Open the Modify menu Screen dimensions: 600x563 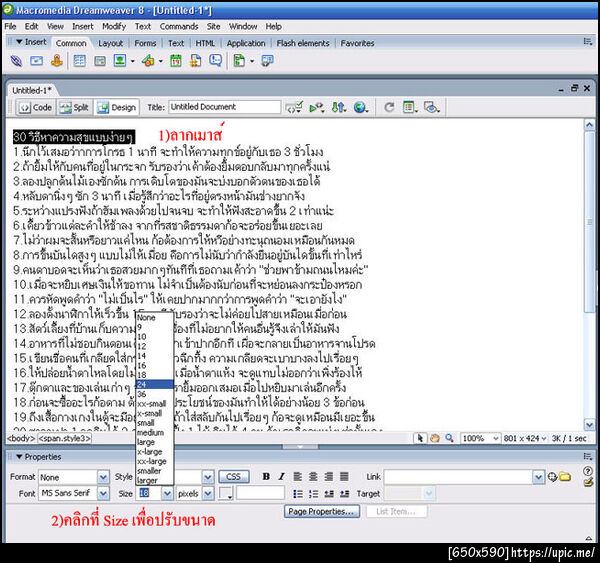(114, 26)
